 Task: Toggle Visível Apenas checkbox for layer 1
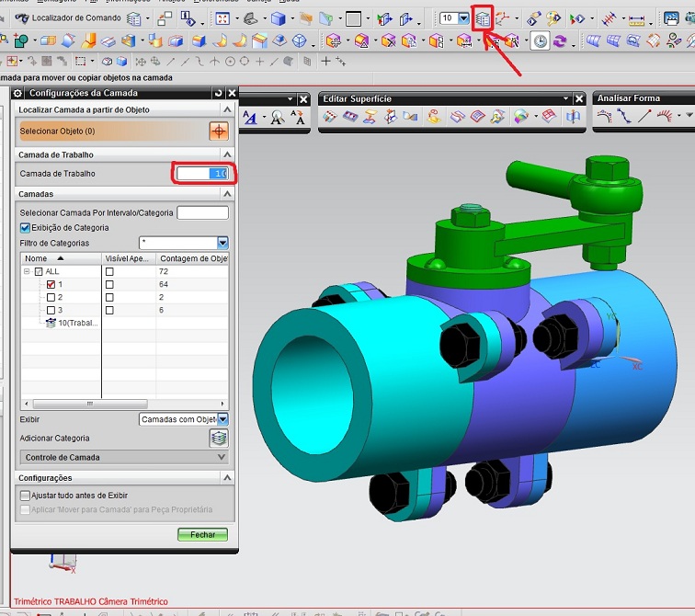[x=109, y=284]
